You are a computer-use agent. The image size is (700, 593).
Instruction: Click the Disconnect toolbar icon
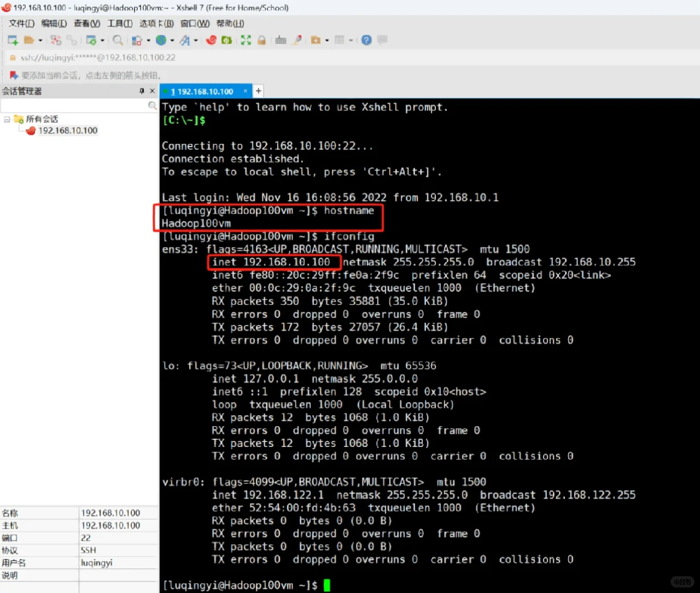(56, 40)
